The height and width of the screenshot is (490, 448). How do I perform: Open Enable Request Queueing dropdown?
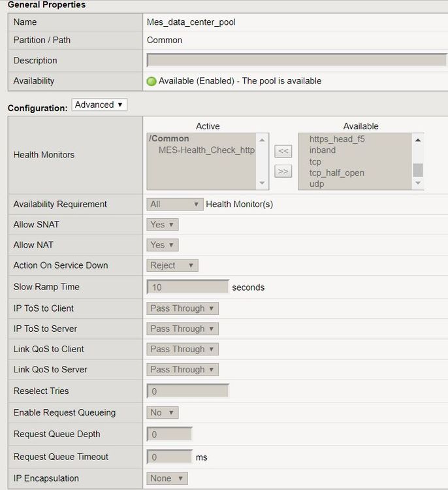[x=162, y=413]
